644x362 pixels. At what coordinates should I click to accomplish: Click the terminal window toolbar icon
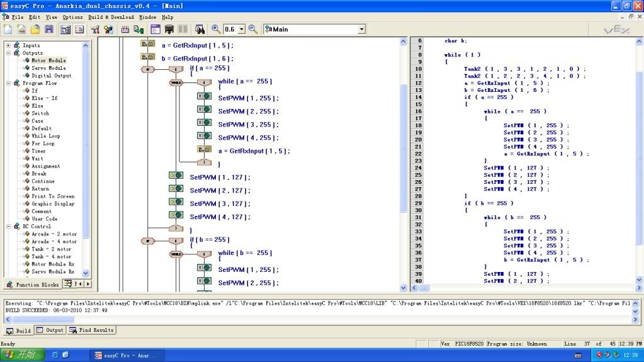tap(155, 29)
